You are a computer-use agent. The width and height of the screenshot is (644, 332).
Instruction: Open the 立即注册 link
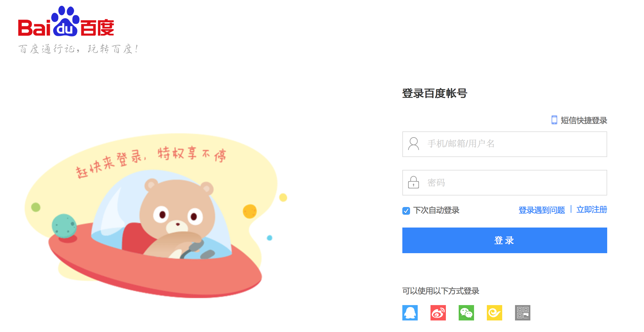592,210
